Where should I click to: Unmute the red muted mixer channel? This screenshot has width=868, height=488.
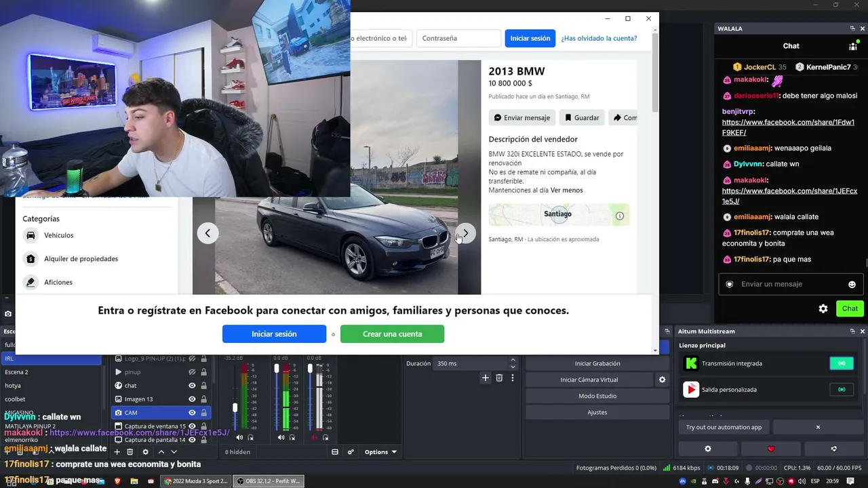pos(314,438)
